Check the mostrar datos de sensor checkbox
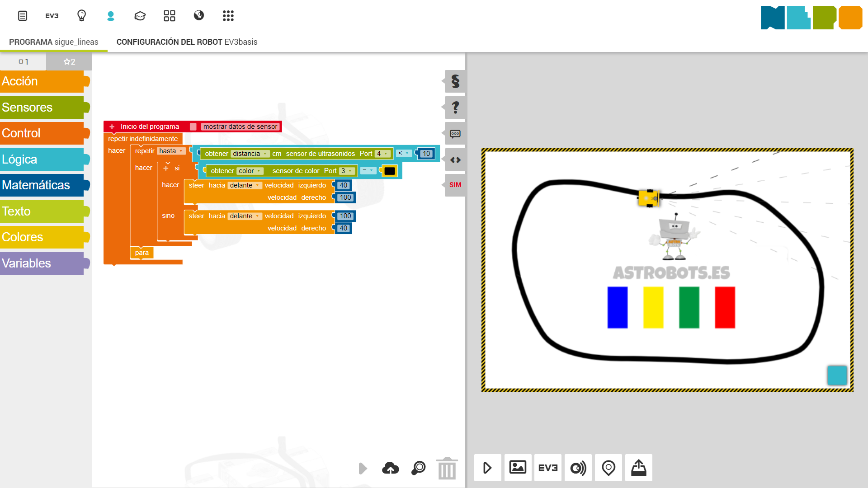The height and width of the screenshot is (488, 868). click(193, 127)
